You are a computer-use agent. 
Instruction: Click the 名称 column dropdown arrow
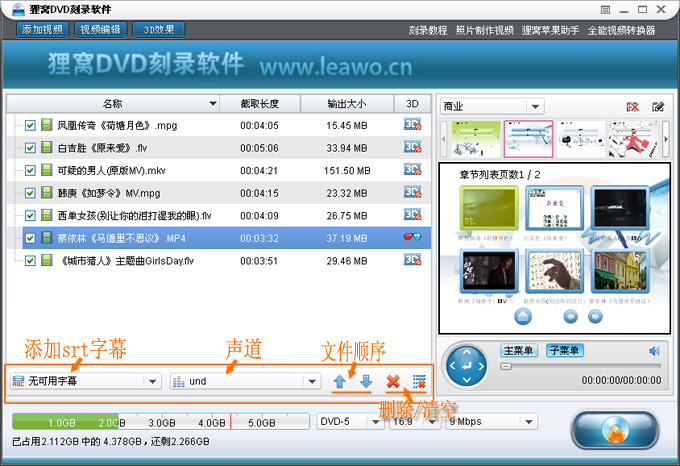(212, 104)
